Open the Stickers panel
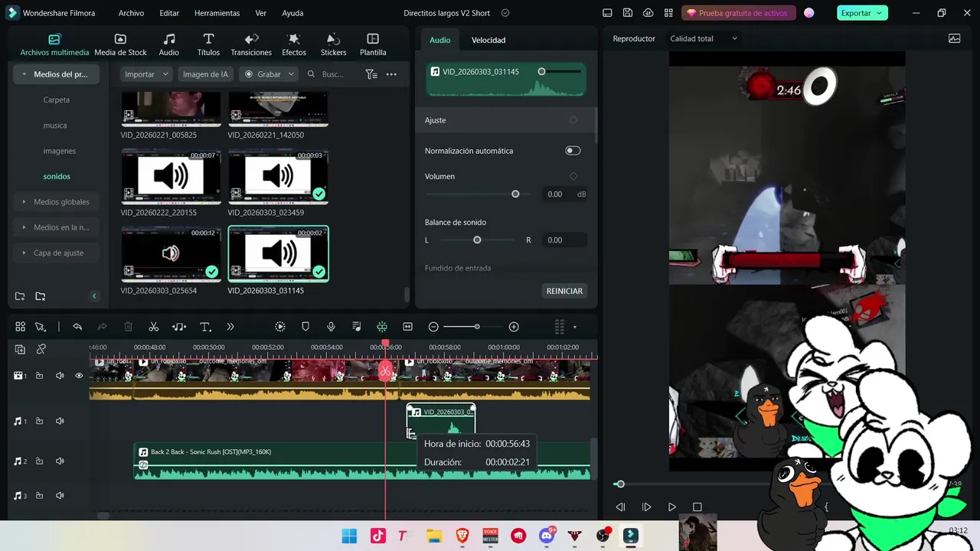 click(x=333, y=45)
